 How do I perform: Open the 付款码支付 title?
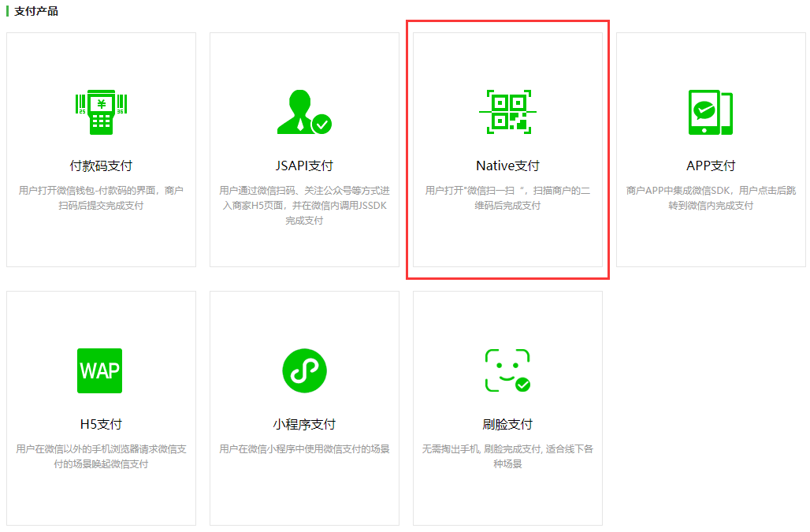[x=101, y=166]
